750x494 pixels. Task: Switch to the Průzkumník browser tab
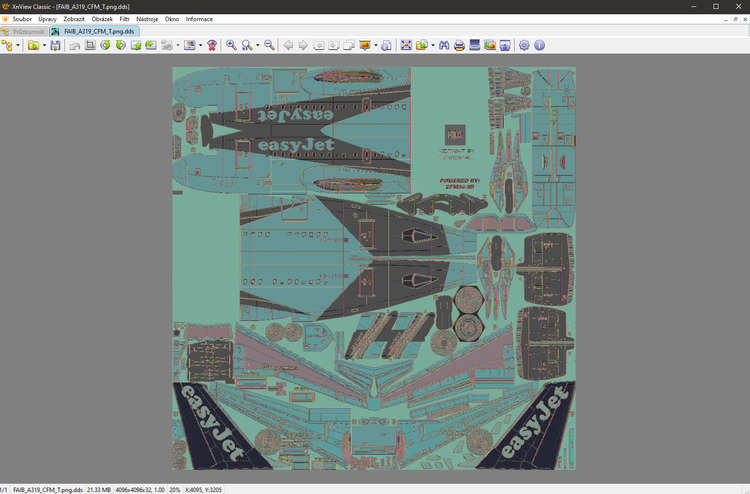24,32
